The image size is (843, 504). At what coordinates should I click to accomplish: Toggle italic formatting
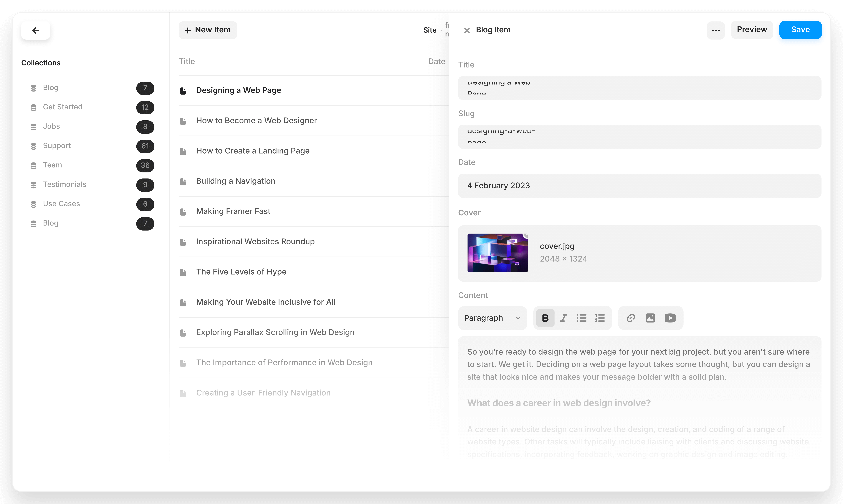[563, 318]
